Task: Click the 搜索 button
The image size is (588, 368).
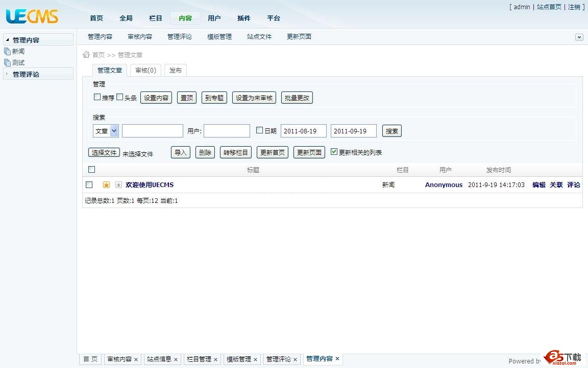Action: [392, 131]
